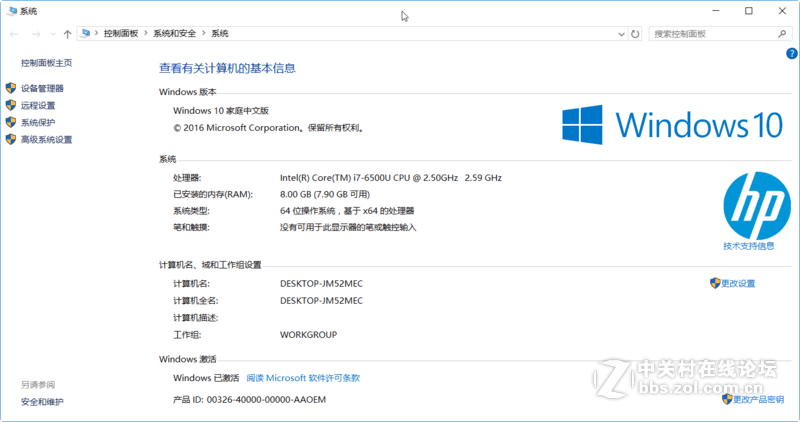Open 远程设置 from the sidebar
This screenshot has height=422, width=800.
click(38, 106)
